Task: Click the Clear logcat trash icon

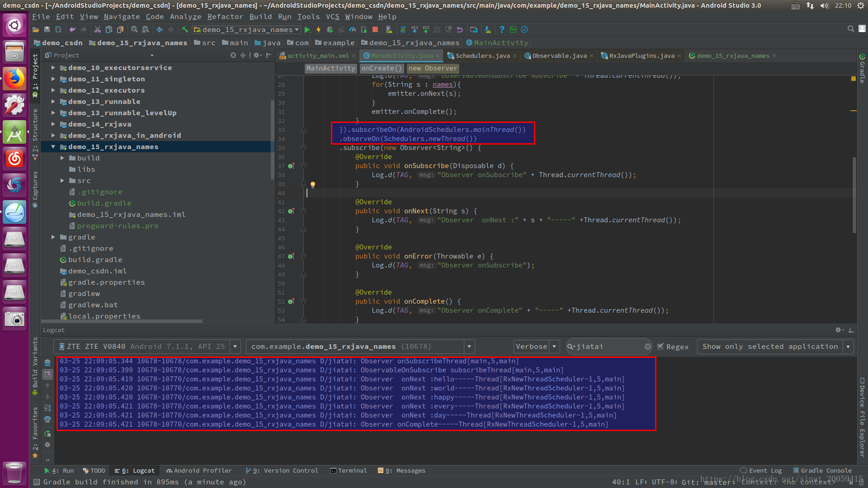Action: [x=47, y=363]
